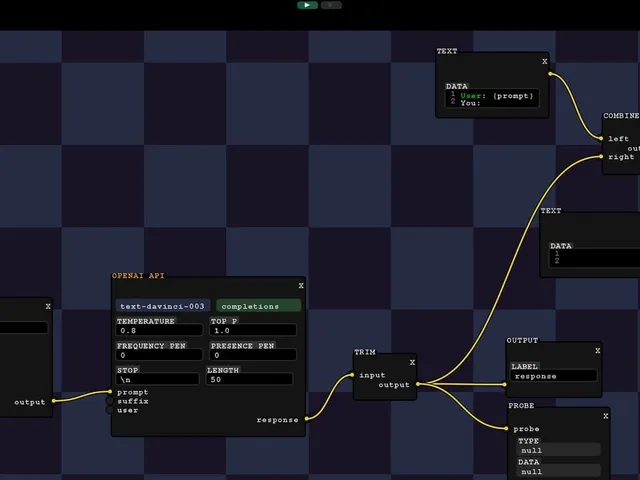Close the Probe node
Image resolution: width=640 pixels, height=480 pixels.
606,416
